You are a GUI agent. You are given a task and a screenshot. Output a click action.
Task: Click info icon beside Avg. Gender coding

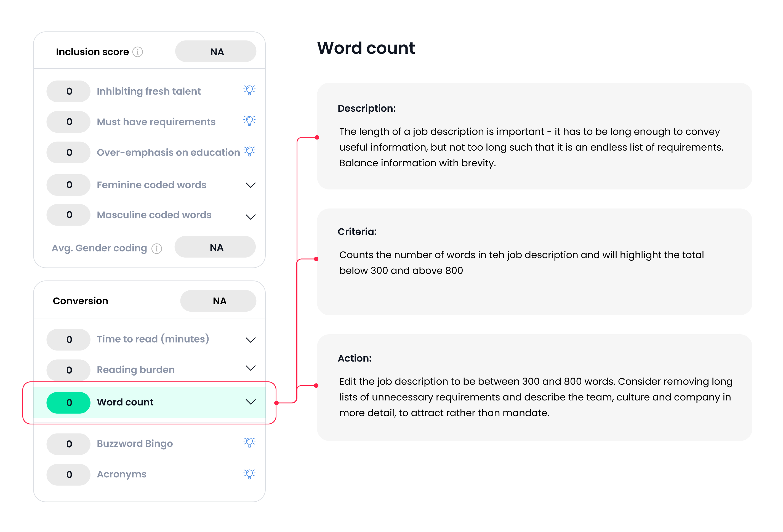tap(157, 248)
